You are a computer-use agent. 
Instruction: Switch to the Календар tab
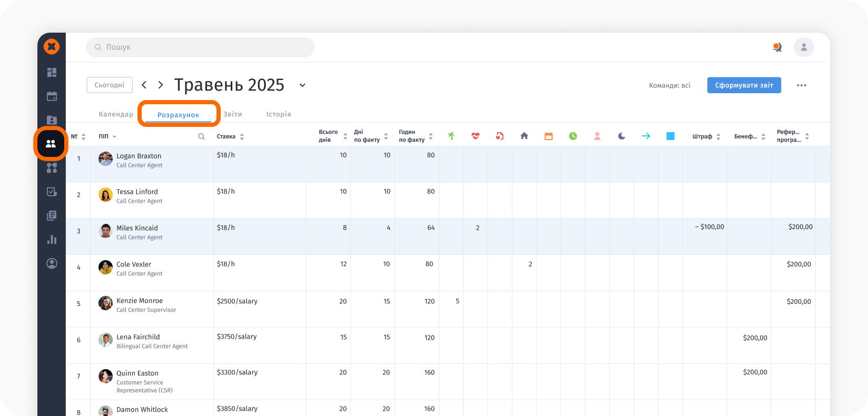[116, 114]
